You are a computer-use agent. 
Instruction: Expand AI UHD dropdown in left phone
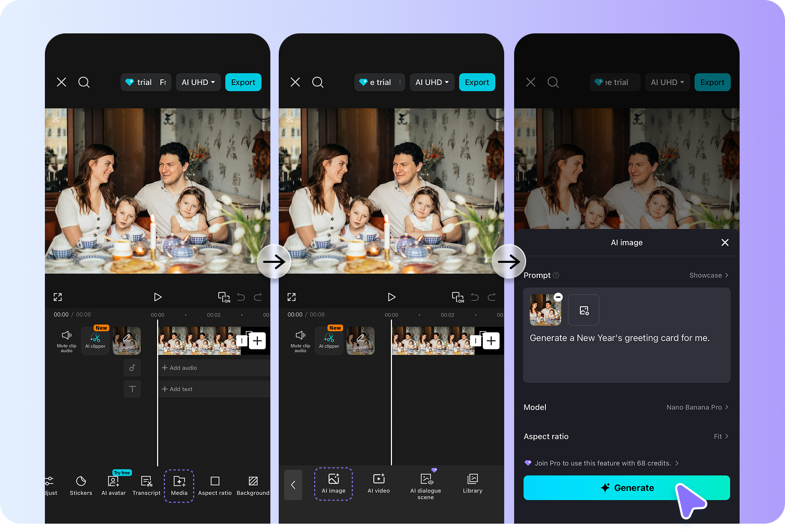pos(198,82)
